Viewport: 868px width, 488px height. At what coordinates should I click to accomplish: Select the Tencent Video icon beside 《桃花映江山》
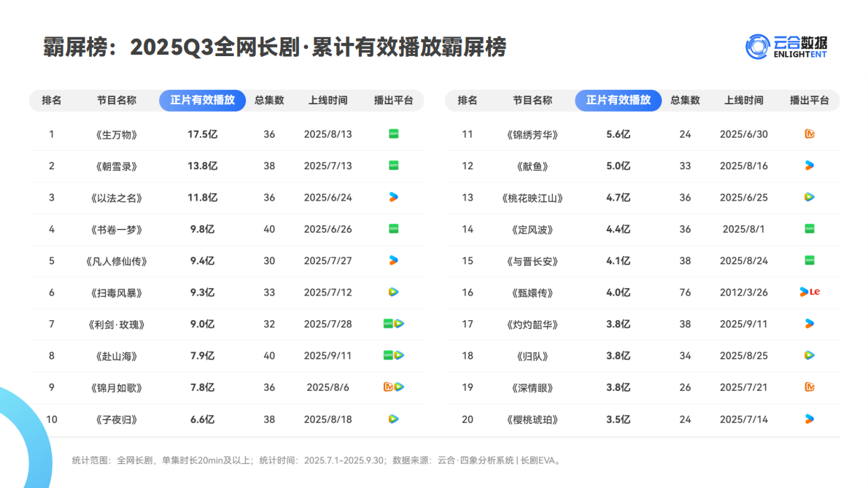pos(809,198)
